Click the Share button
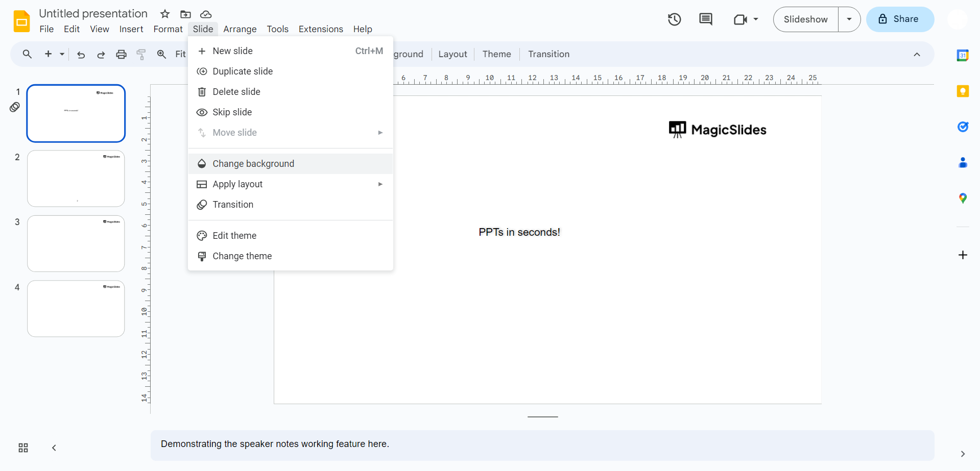 900,19
